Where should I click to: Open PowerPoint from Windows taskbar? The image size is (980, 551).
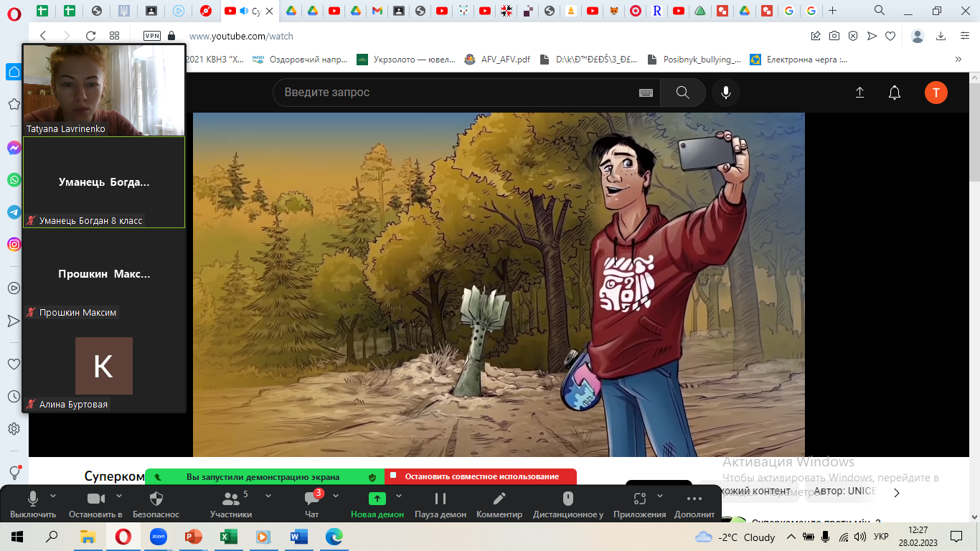pos(194,536)
